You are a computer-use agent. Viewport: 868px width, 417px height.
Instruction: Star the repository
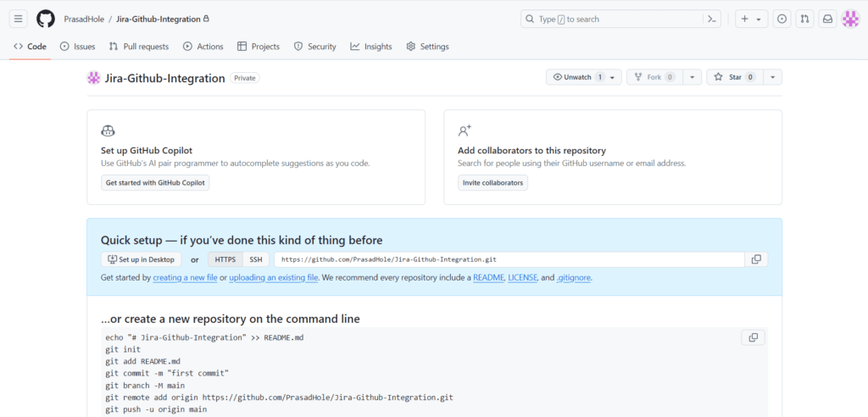pos(735,77)
